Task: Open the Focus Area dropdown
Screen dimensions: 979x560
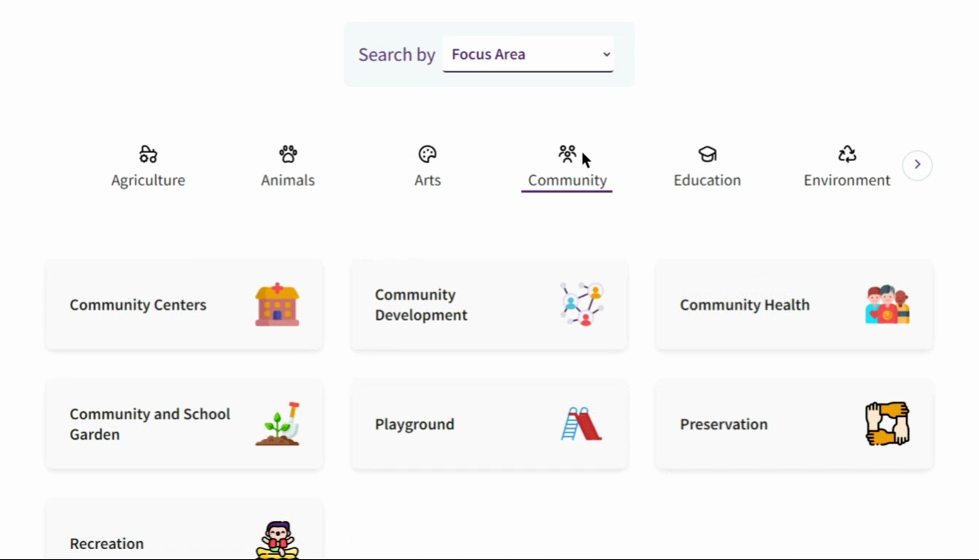Action: pyautogui.click(x=528, y=55)
